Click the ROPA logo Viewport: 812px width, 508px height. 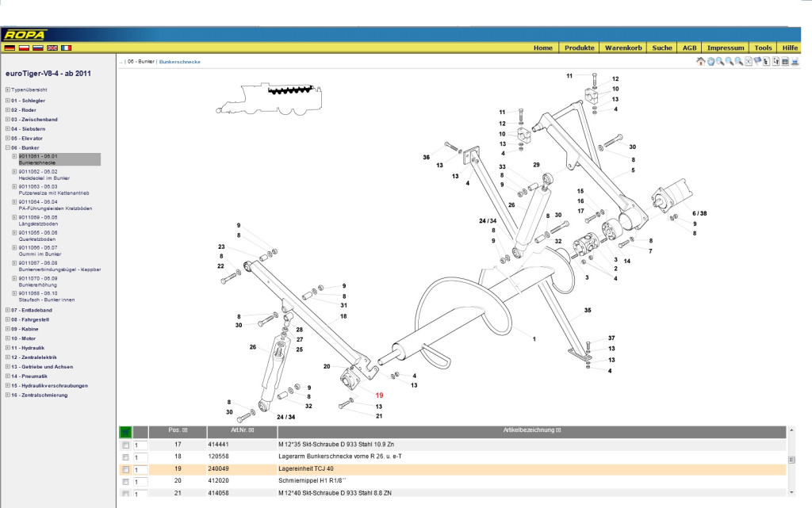point(25,35)
